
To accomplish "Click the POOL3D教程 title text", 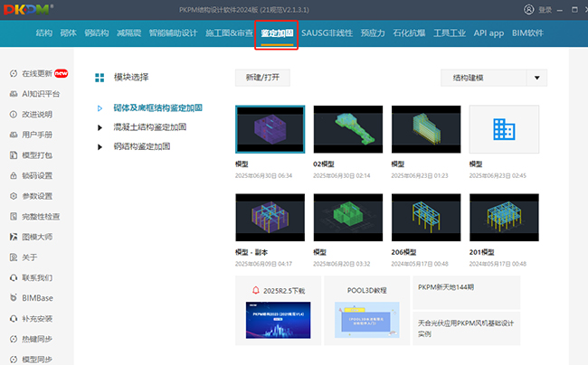I will pyautogui.click(x=366, y=291).
